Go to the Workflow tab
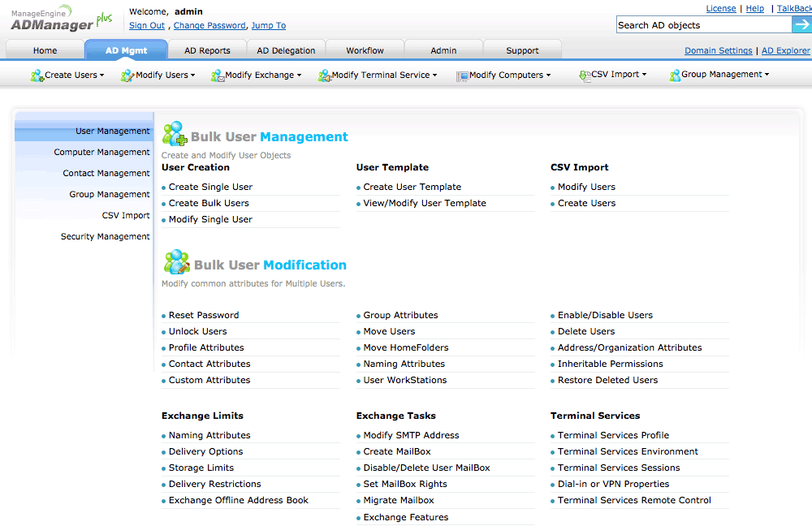 [x=365, y=50]
